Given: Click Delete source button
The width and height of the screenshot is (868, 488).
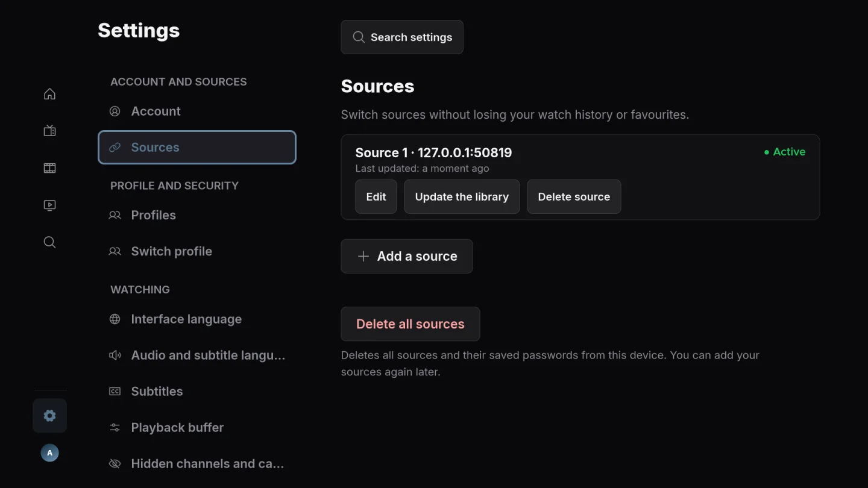Looking at the screenshot, I should 574,196.
